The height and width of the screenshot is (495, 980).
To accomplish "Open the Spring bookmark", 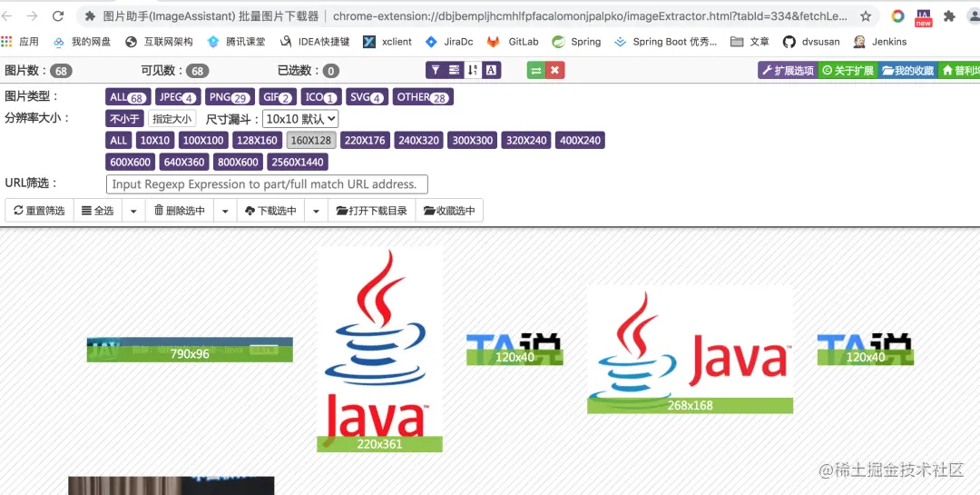I will (x=576, y=42).
